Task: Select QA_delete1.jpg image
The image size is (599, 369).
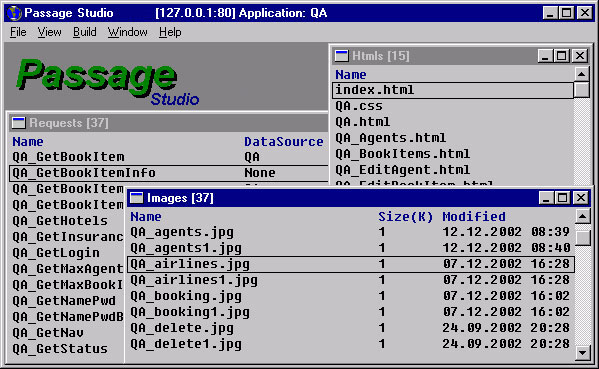Action: 351,344
